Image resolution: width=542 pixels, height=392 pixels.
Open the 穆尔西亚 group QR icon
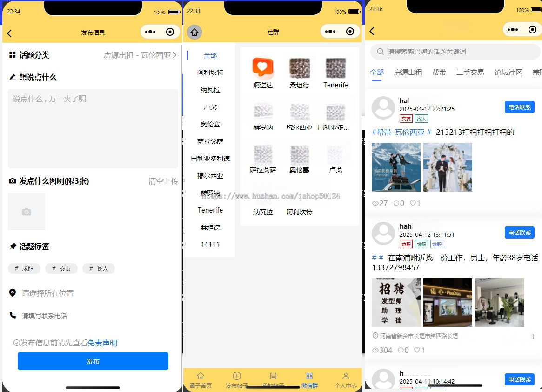299,112
